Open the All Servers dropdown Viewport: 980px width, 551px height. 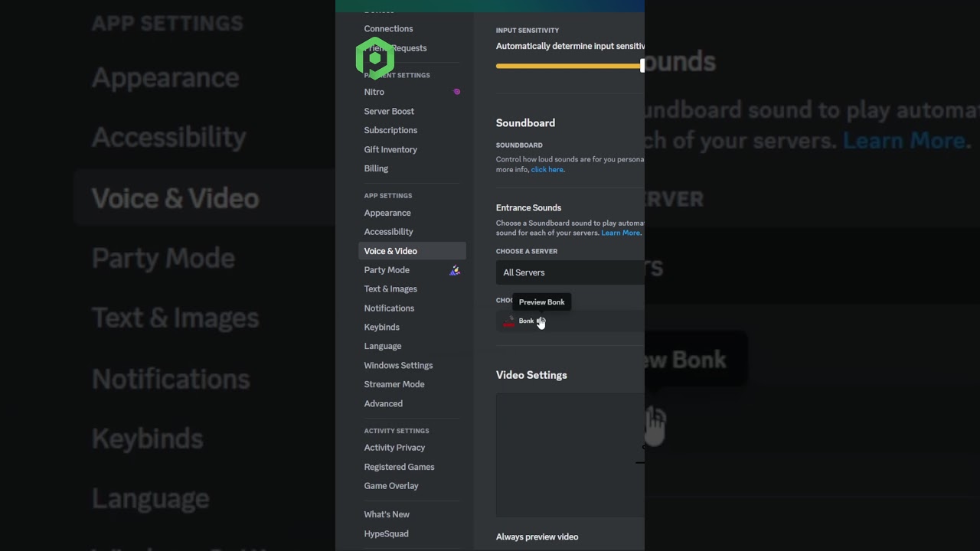(x=570, y=272)
